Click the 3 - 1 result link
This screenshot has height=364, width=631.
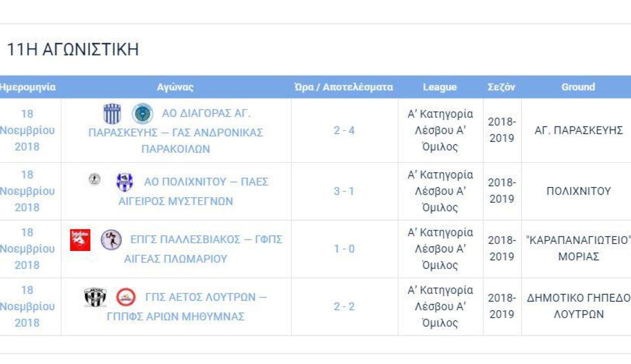(344, 191)
